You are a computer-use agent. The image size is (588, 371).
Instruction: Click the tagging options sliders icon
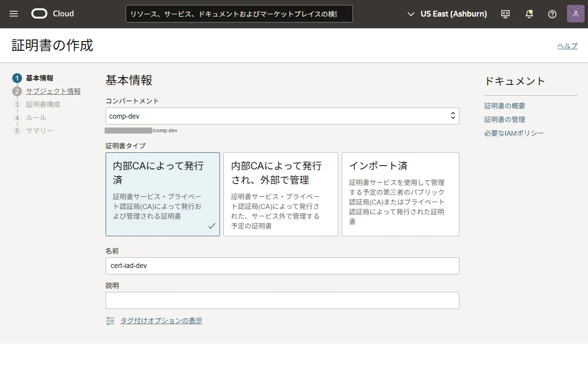pyautogui.click(x=110, y=321)
